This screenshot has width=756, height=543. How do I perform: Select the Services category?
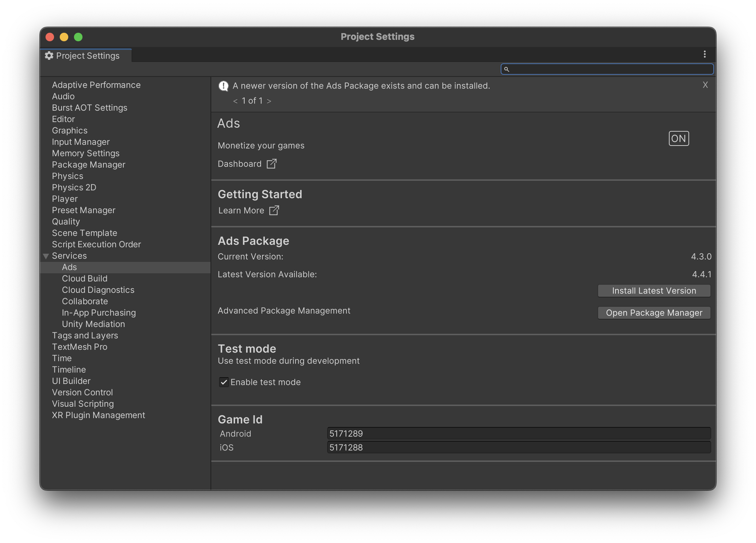69,255
